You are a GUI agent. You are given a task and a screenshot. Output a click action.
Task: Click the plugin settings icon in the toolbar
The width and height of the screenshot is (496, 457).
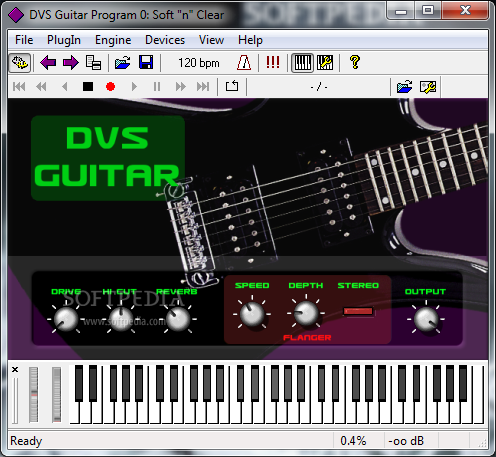click(x=20, y=63)
